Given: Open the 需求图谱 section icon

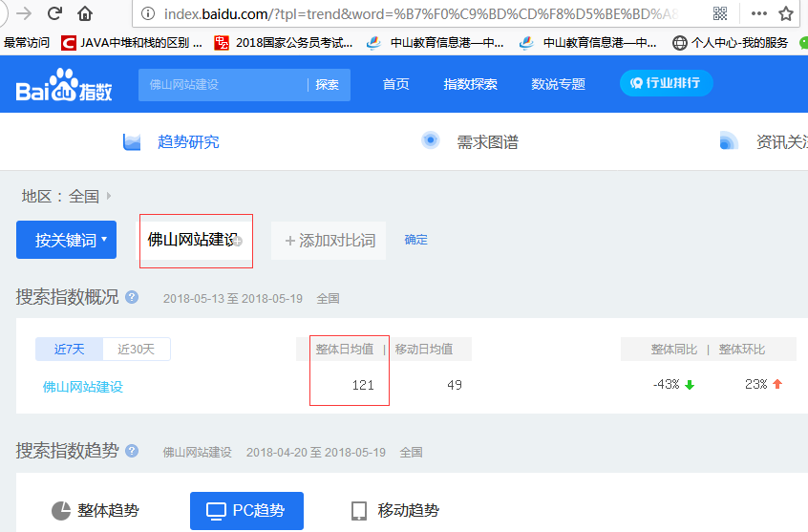Looking at the screenshot, I should pyautogui.click(x=431, y=141).
